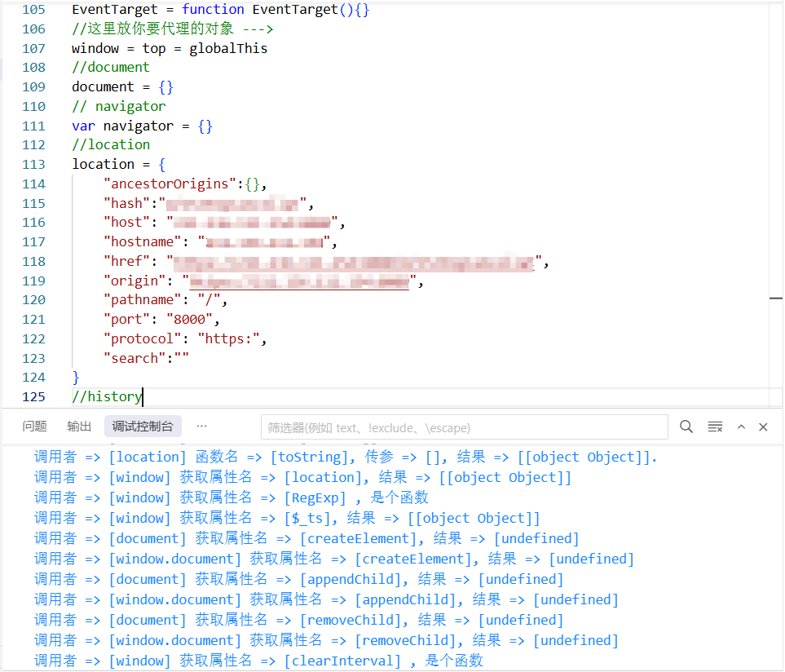Click the clear console list icon
Image resolution: width=785 pixels, height=672 pixels.
(x=715, y=427)
